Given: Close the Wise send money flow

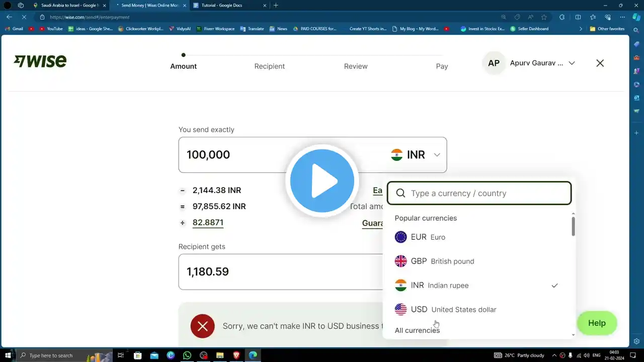Looking at the screenshot, I should coord(600,63).
